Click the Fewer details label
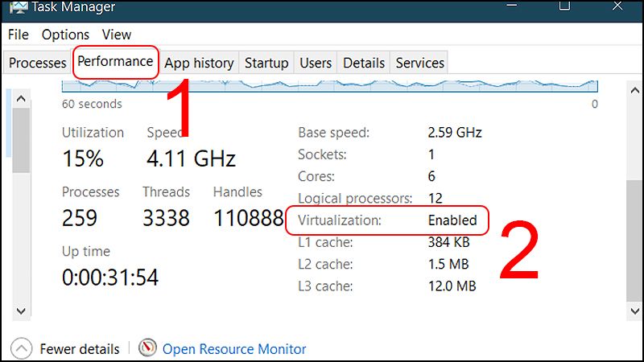 80,349
